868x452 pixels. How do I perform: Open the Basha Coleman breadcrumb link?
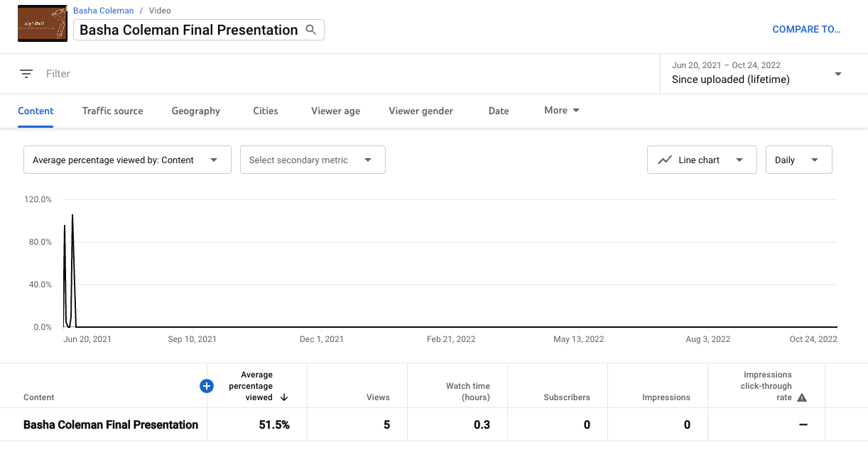[103, 10]
